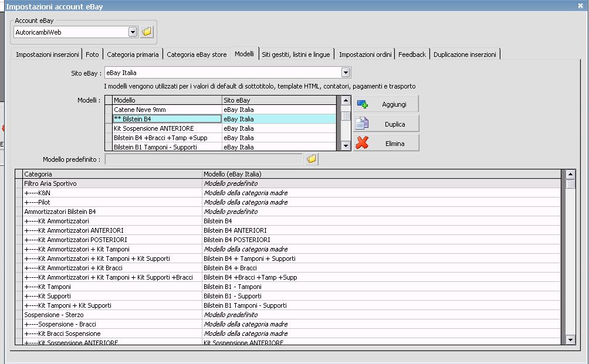Click the Elimina button

386,144
